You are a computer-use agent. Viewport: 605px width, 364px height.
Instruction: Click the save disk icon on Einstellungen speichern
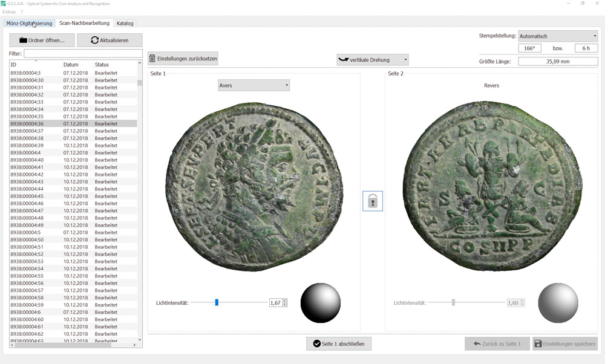[538, 344]
